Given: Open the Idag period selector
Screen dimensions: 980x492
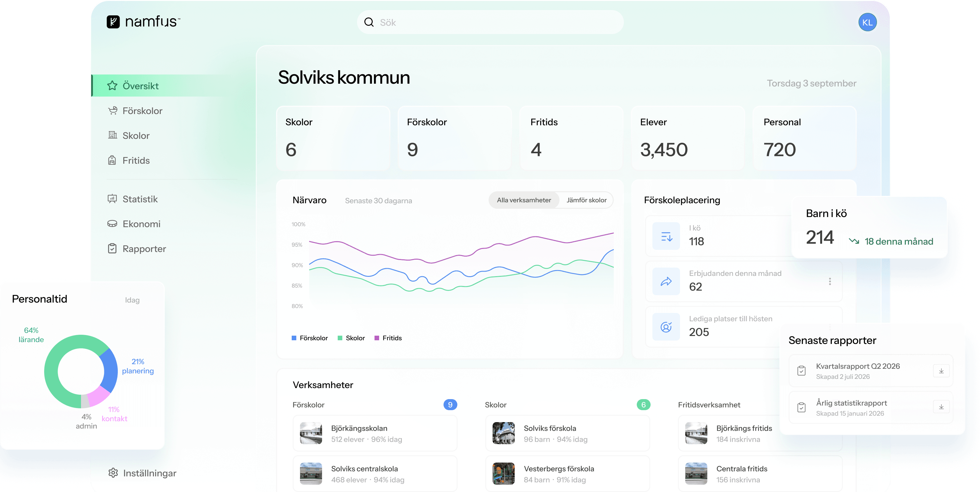Looking at the screenshot, I should pyautogui.click(x=132, y=300).
